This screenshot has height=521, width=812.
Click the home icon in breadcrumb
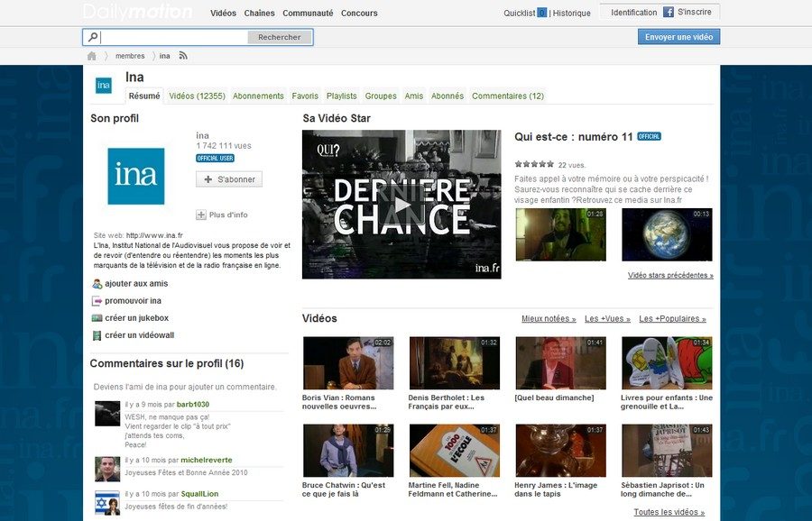(x=92, y=56)
